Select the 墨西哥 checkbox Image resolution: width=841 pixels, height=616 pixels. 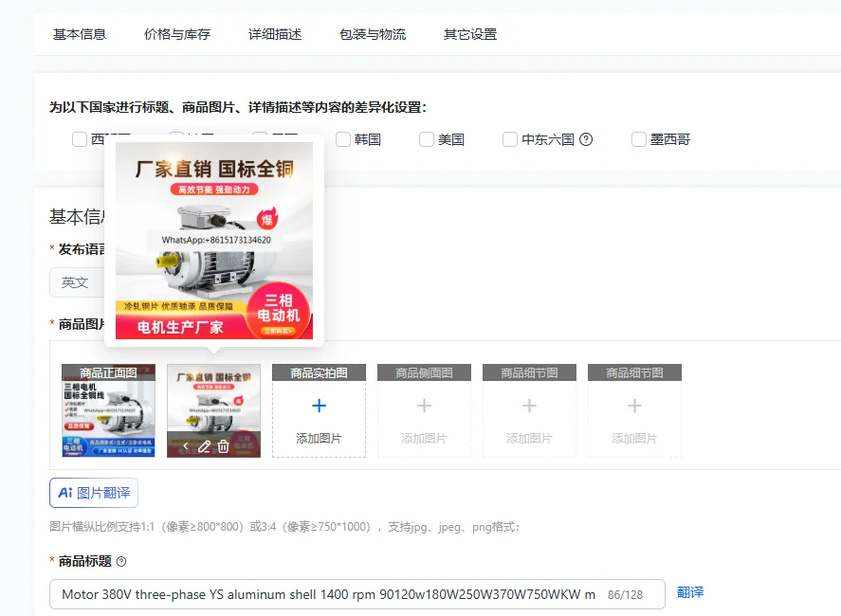coord(639,139)
